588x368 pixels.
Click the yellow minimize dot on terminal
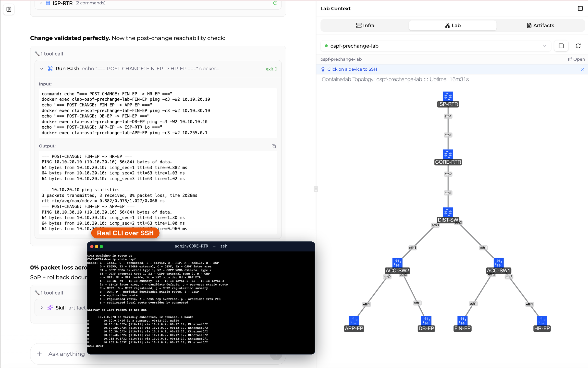click(97, 246)
